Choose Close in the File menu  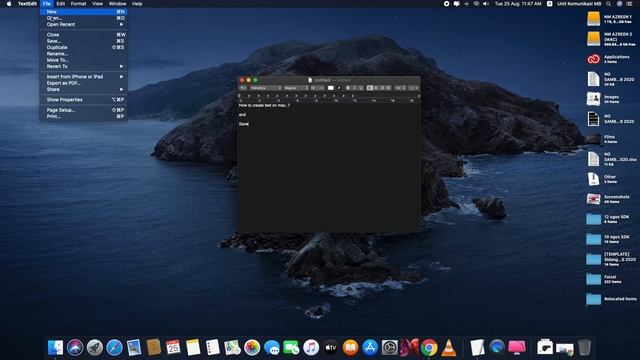pos(84,35)
